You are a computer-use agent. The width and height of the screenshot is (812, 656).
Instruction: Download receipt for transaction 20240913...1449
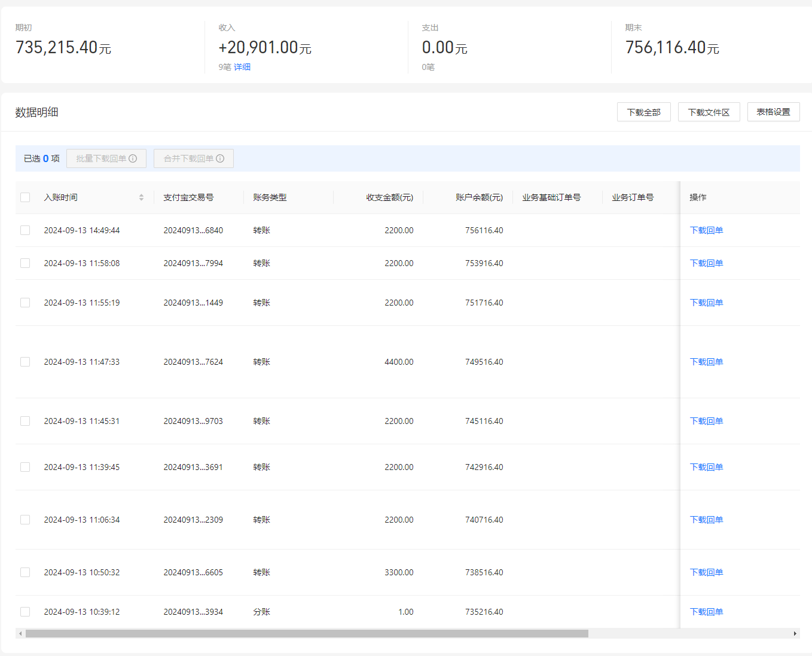(x=706, y=303)
